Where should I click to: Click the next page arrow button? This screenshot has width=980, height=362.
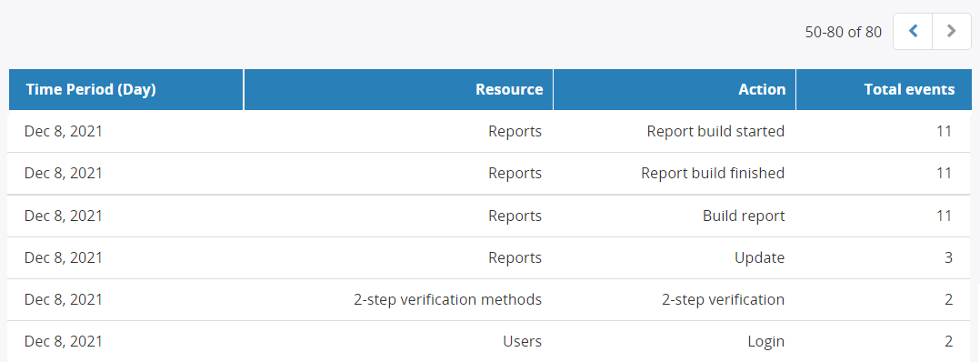pyautogui.click(x=951, y=31)
